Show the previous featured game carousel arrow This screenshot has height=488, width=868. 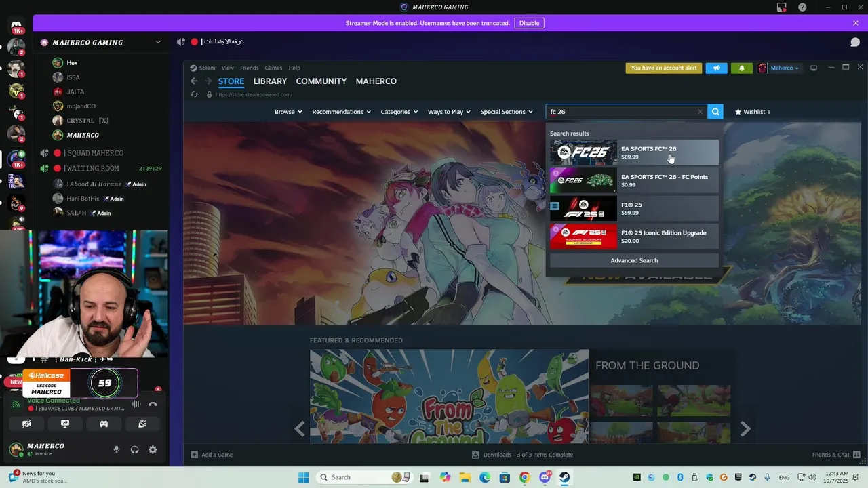click(x=300, y=428)
